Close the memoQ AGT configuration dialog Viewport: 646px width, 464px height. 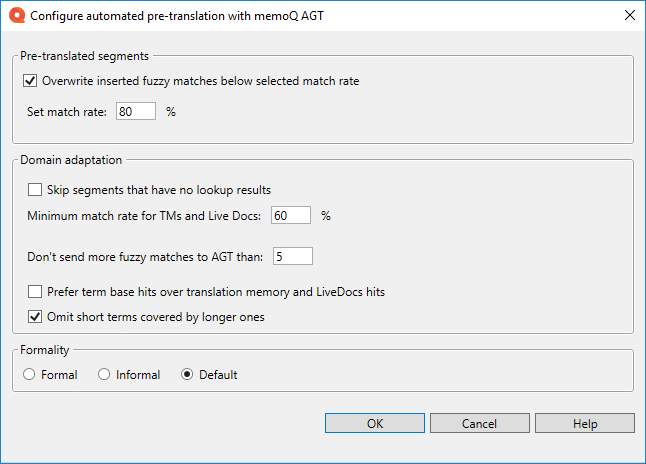point(628,16)
